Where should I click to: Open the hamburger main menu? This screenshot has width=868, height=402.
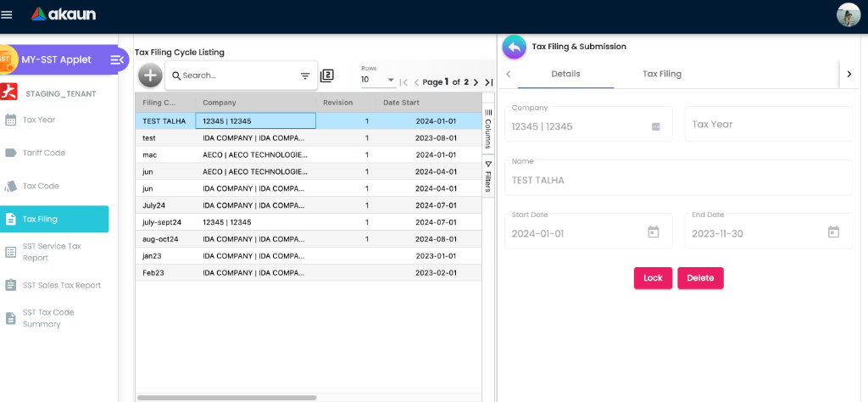8,14
